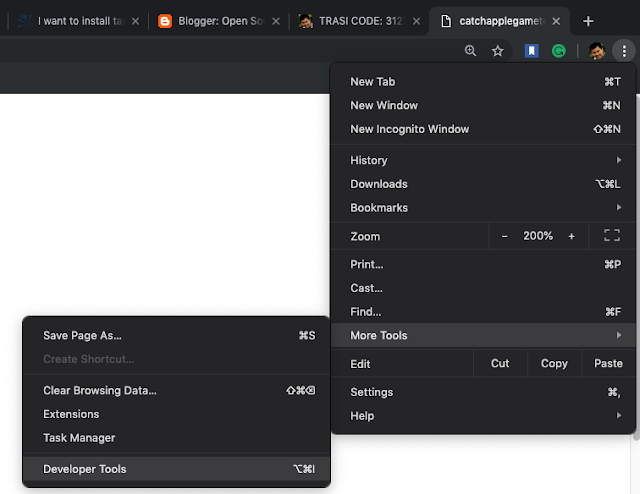Image resolution: width=640 pixels, height=494 pixels.
Task: Decrease zoom with the minus button
Action: tap(504, 236)
